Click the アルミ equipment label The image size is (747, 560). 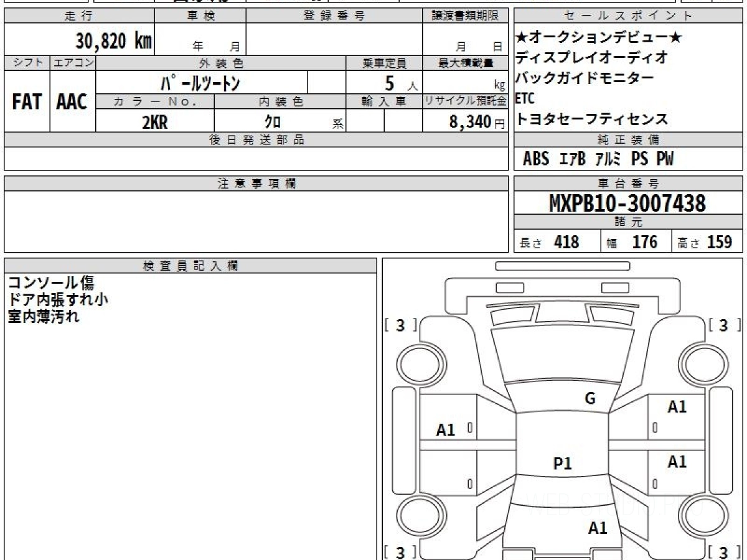click(x=608, y=159)
